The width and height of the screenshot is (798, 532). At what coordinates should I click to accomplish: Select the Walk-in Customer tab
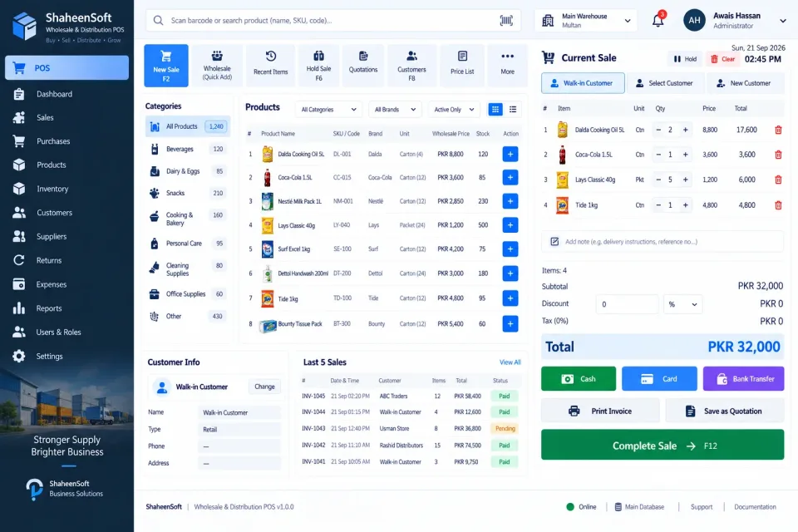tap(583, 83)
